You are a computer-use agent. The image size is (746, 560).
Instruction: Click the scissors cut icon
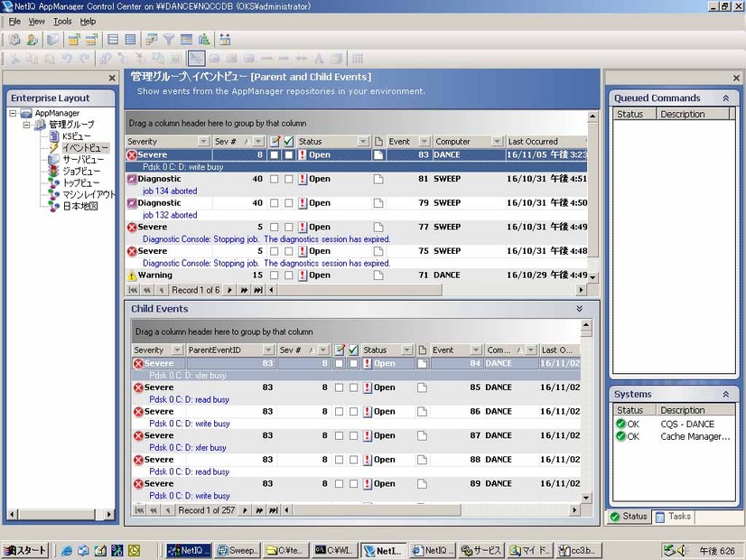[x=15, y=59]
